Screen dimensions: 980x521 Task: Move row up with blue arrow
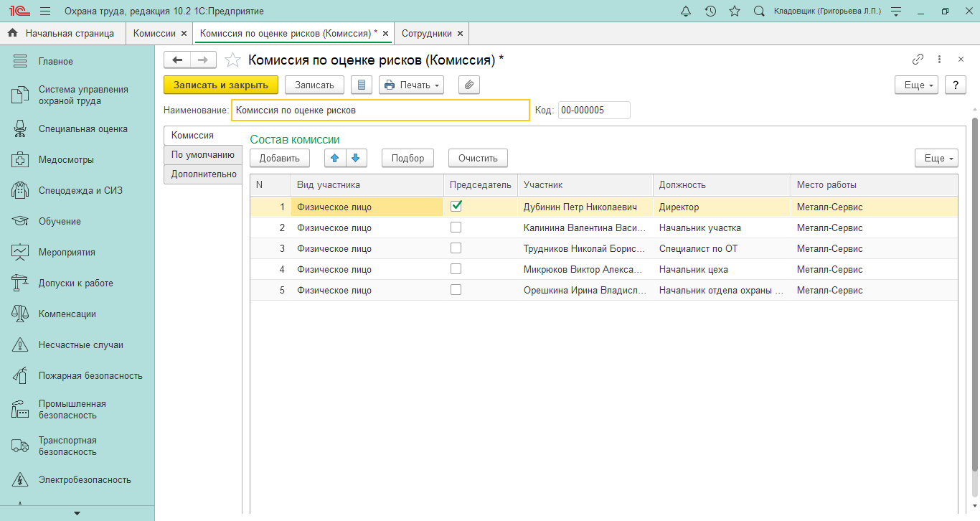(334, 158)
